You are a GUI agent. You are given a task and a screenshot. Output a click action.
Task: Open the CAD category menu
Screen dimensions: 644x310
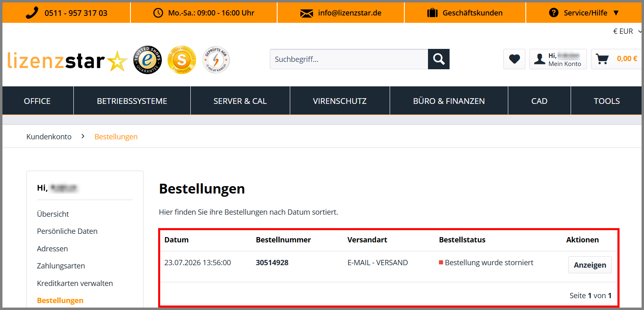[x=539, y=101]
